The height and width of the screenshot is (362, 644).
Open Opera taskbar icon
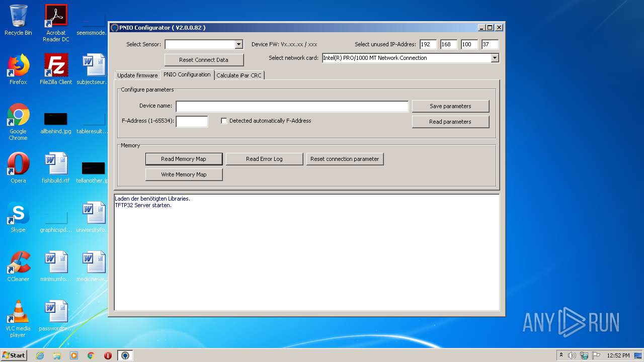[108, 355]
